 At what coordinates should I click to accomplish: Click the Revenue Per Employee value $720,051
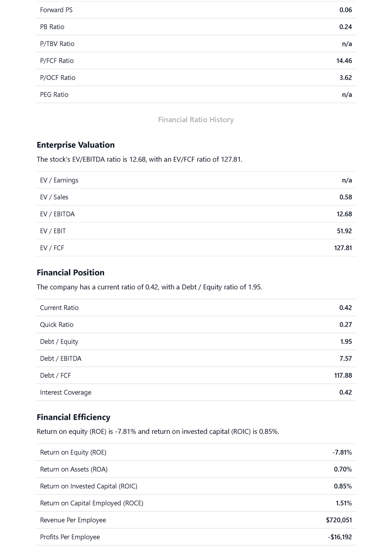point(339,520)
